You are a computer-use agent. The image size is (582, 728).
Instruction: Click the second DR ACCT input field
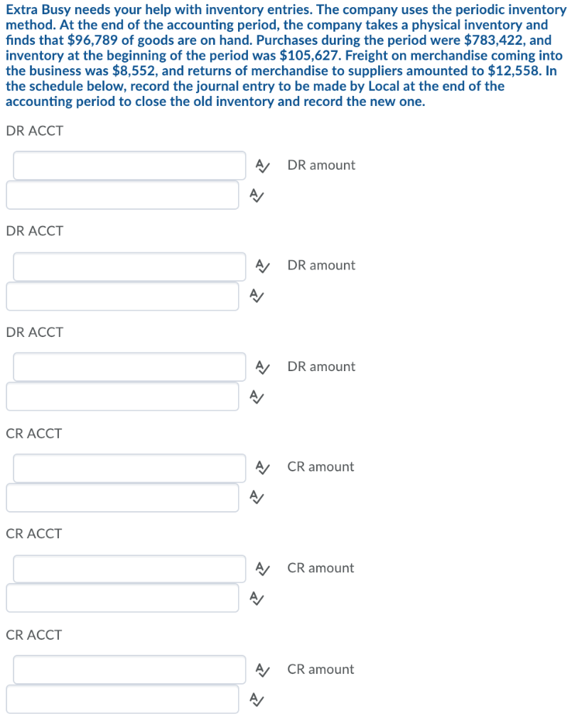click(129, 266)
